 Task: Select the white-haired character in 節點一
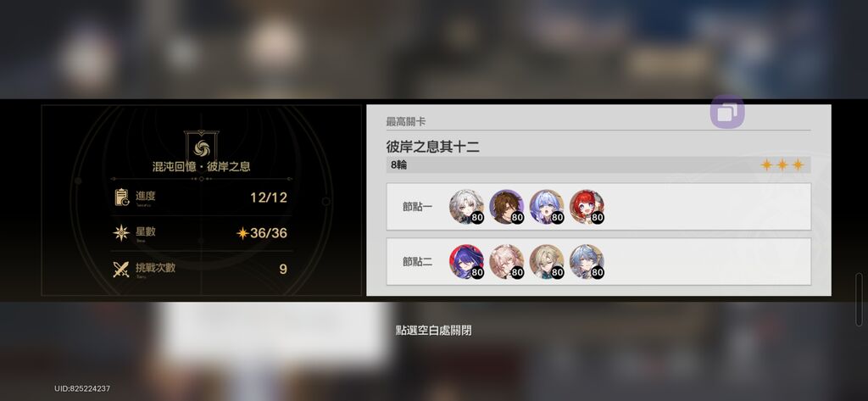pyautogui.click(x=467, y=207)
